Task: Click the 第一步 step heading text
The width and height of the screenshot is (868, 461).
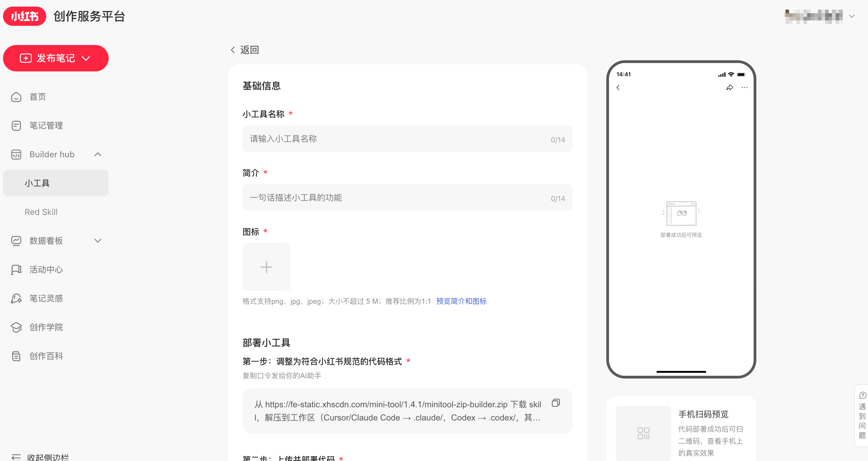Action: coord(322,362)
